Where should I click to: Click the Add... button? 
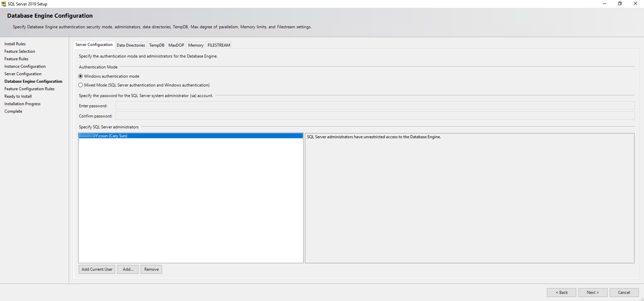128,269
